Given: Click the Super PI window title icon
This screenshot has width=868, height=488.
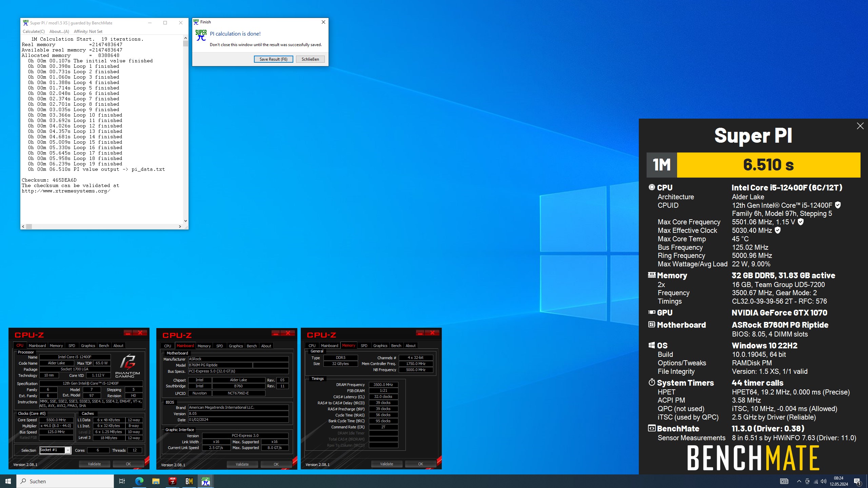Looking at the screenshot, I should click(x=25, y=23).
